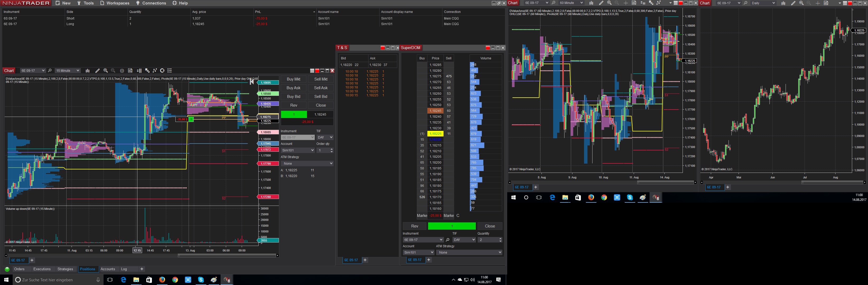This screenshot has height=285, width=868.
Task: Click the refresh icon in 15 Minute chart
Action: [162, 71]
